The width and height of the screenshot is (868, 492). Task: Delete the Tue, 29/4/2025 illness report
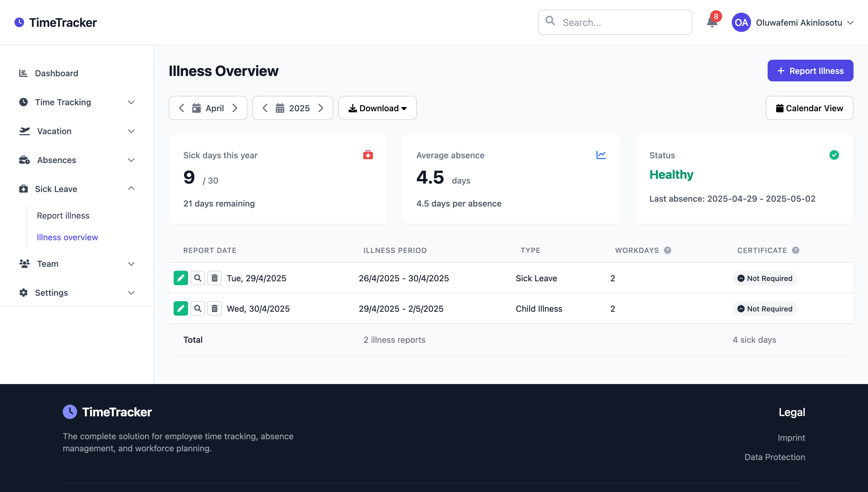coord(215,278)
